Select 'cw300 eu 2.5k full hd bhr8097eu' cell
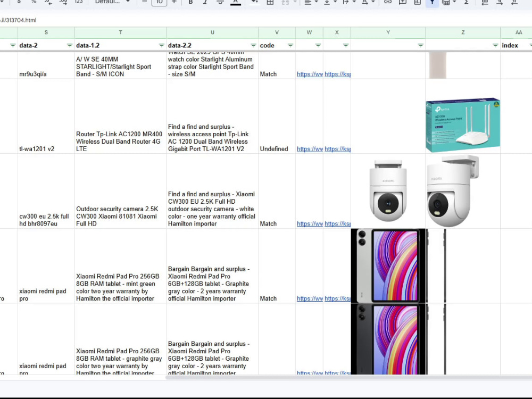This screenshot has width=532, height=399. pos(46,191)
